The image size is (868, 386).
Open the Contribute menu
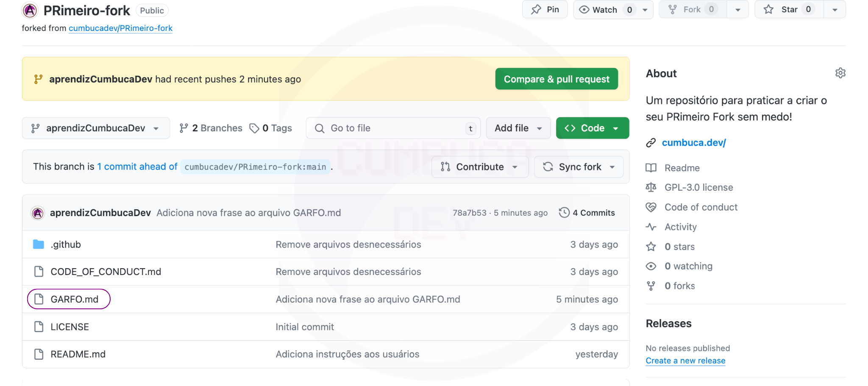[480, 167]
